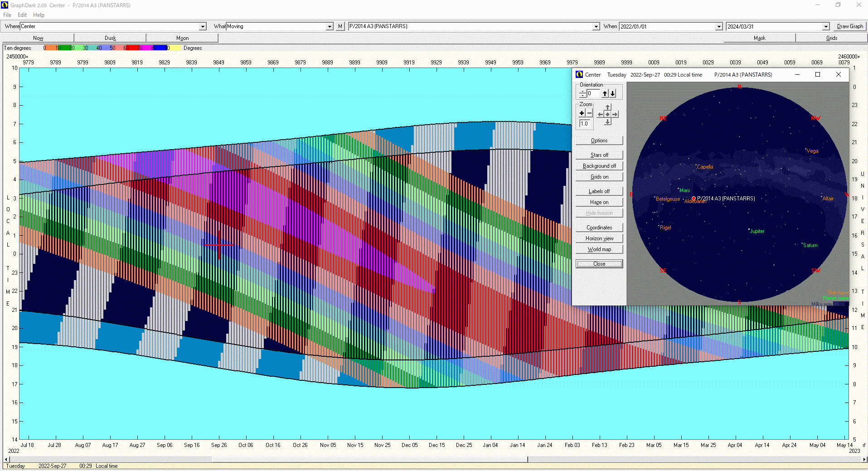Click the Betelgeuse label in sky map

668,199
